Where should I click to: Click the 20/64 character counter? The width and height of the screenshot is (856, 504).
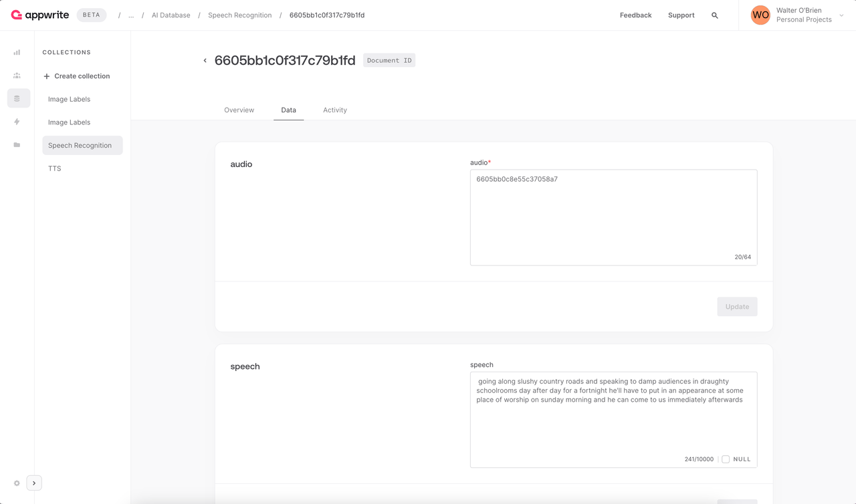click(x=742, y=257)
